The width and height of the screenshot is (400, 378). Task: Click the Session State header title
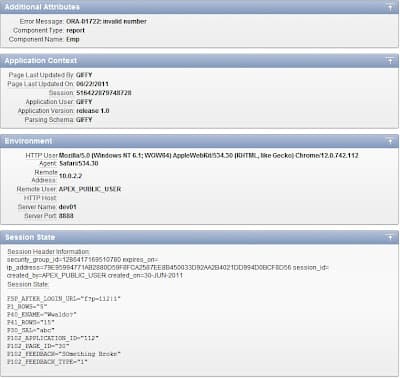click(30, 237)
